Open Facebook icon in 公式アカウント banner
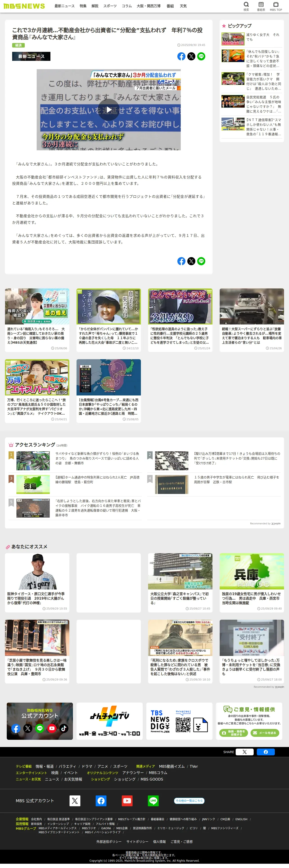Viewport: 289px width, 868px height. coord(16,729)
